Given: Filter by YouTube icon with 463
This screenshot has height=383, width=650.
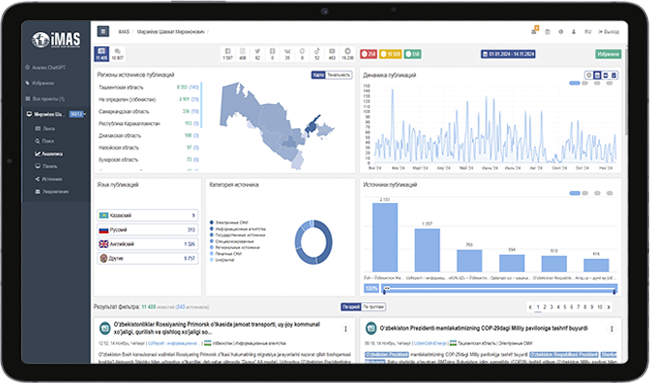Looking at the screenshot, I should click(x=332, y=54).
